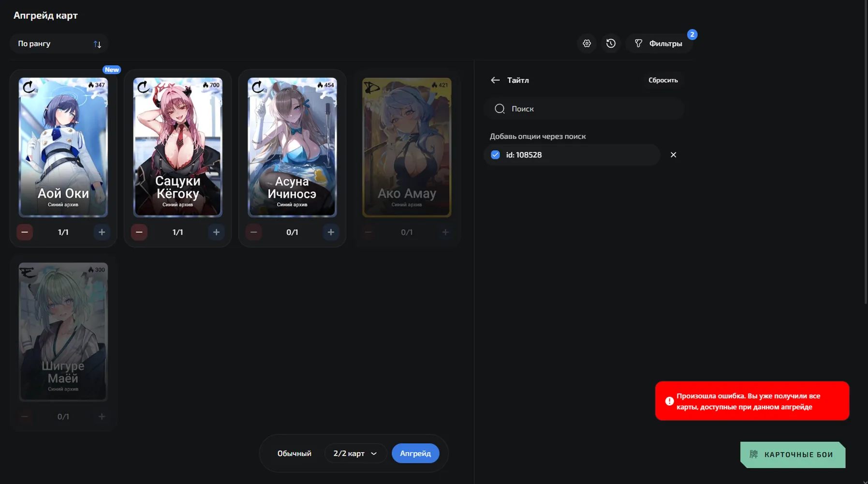Viewport: 868px width, 484px height.
Task: Increase count for Ако Амау card
Action: (445, 232)
